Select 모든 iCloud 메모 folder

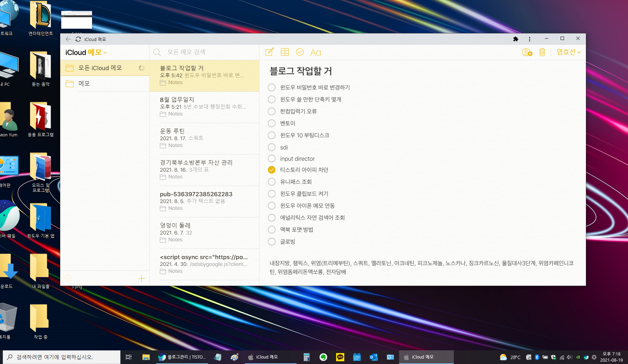point(105,68)
